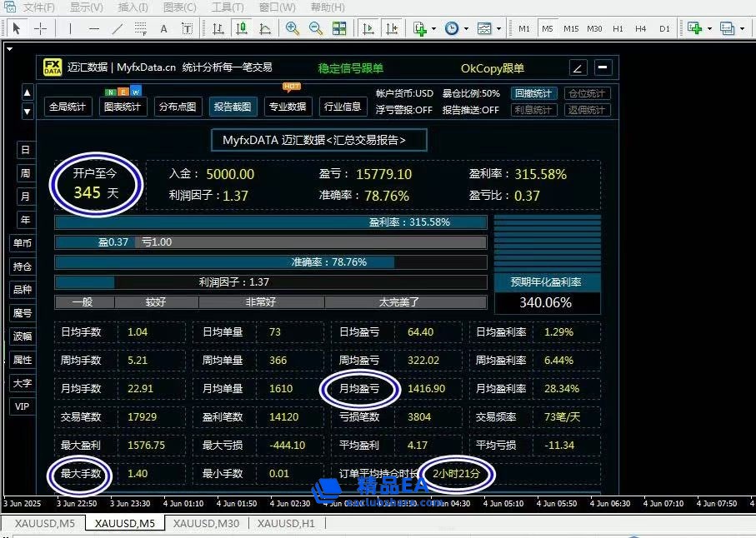The width and height of the screenshot is (756, 538).
Task: Click the 品种 sidebar button
Action: tap(23, 290)
